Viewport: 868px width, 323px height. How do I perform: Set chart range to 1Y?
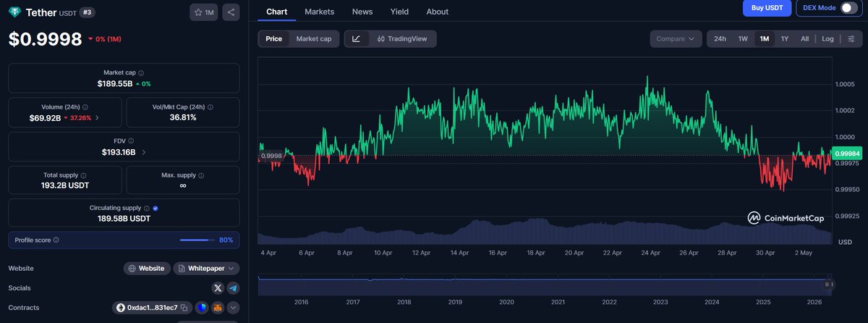tap(785, 38)
